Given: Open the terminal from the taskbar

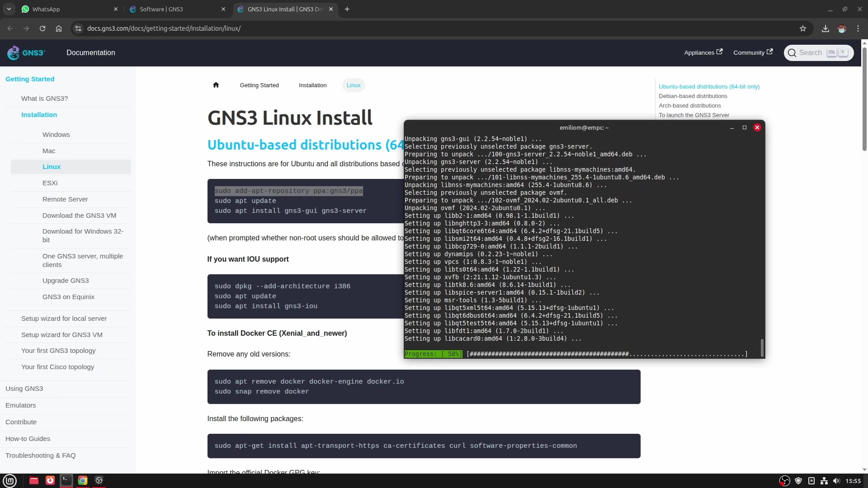Looking at the screenshot, I should [x=66, y=480].
